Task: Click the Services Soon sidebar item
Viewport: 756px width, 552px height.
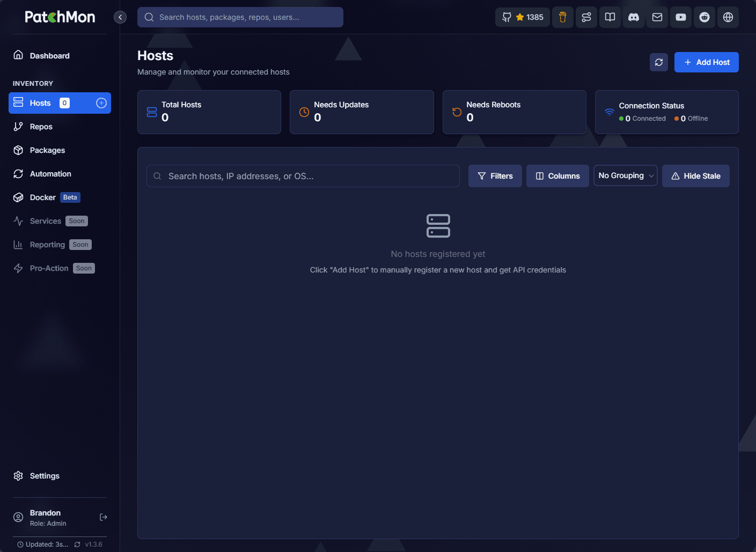Action: coord(60,221)
